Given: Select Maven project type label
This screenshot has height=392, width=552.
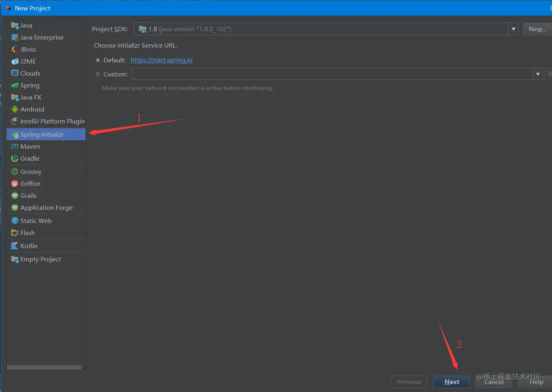Looking at the screenshot, I should [30, 147].
